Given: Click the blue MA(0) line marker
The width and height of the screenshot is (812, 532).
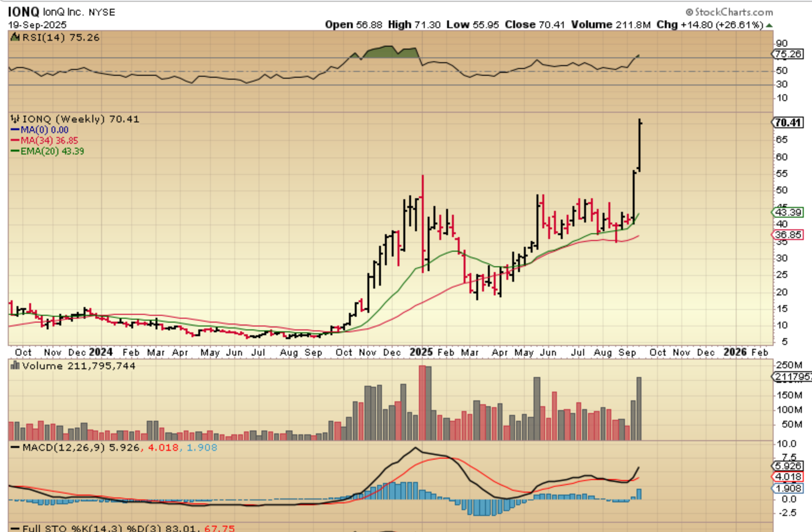Looking at the screenshot, I should (15, 130).
